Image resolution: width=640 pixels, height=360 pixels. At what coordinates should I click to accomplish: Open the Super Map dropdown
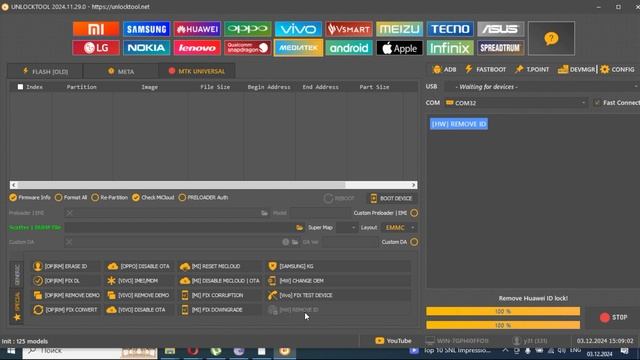pos(347,227)
